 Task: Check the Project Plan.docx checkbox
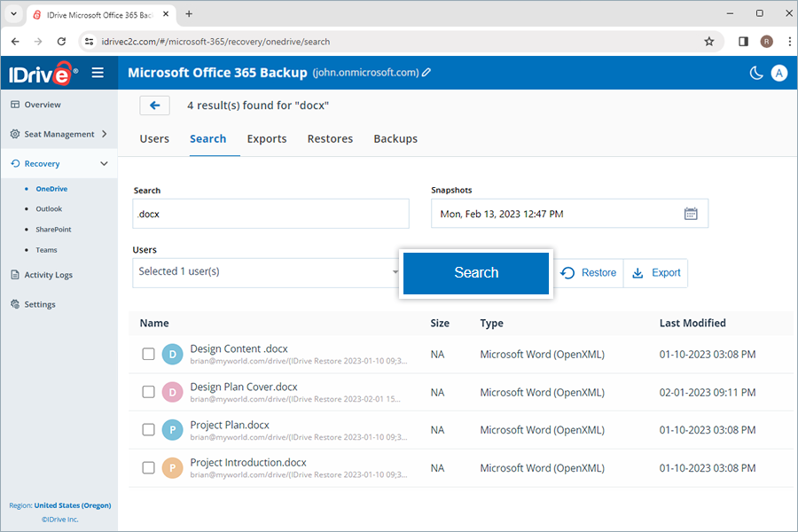point(148,429)
